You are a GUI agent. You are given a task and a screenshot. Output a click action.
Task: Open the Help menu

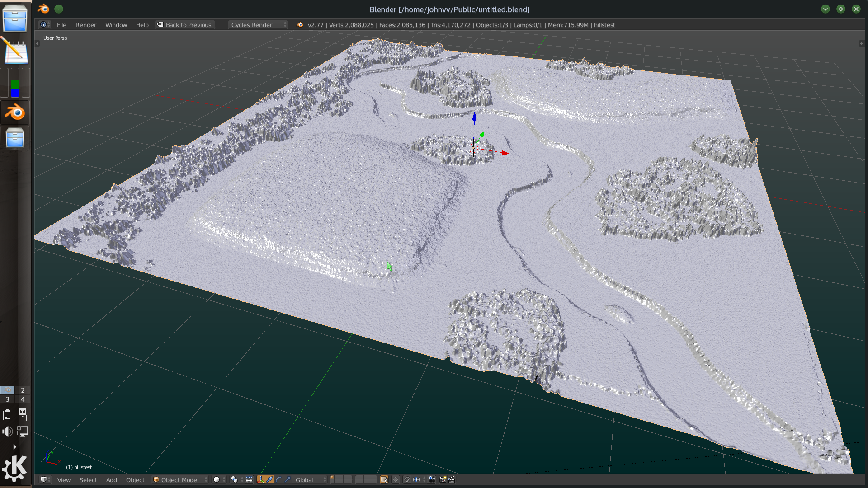click(x=142, y=25)
